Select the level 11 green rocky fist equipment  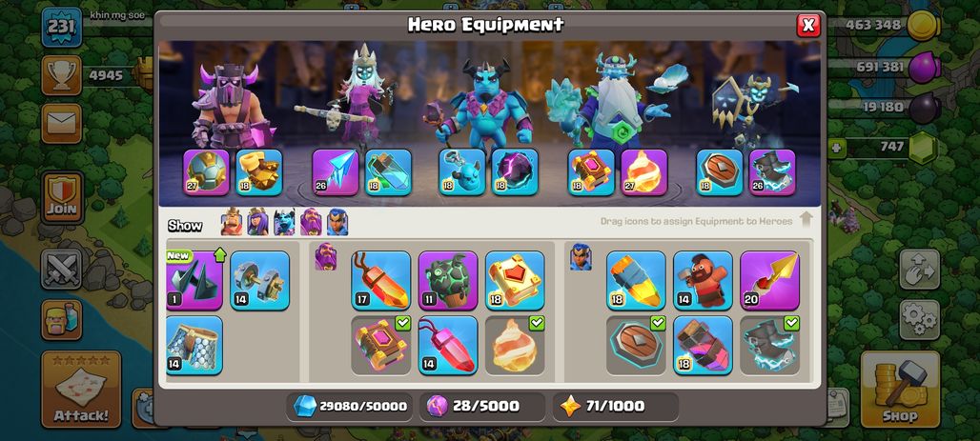[x=447, y=280]
